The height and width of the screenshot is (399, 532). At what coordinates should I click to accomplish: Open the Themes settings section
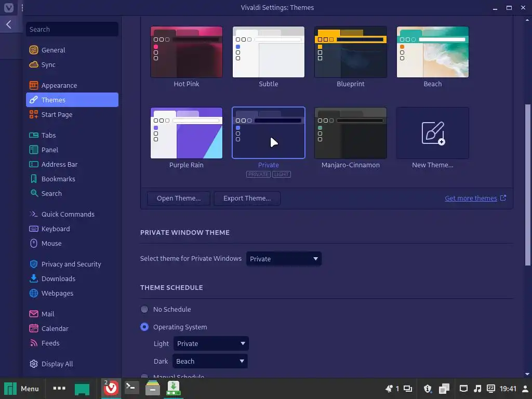[x=72, y=100]
